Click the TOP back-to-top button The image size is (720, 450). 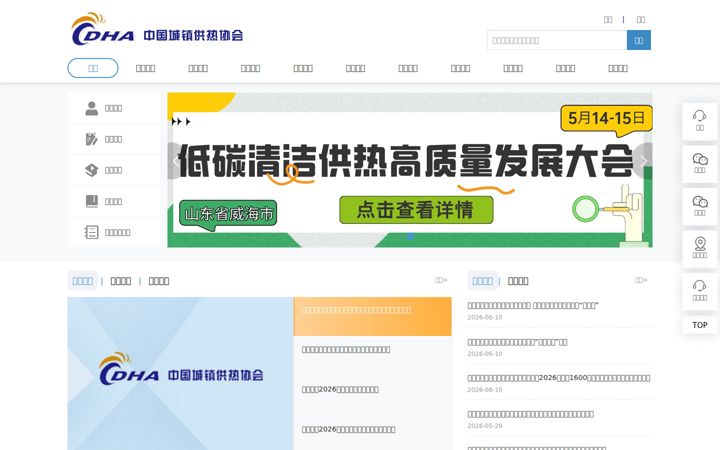[700, 325]
